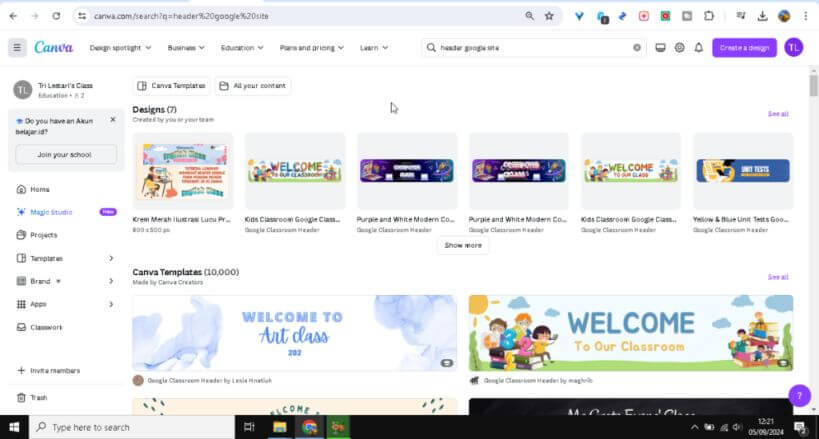
Task: Expand the Apps sidebar chevron
Action: 111,304
